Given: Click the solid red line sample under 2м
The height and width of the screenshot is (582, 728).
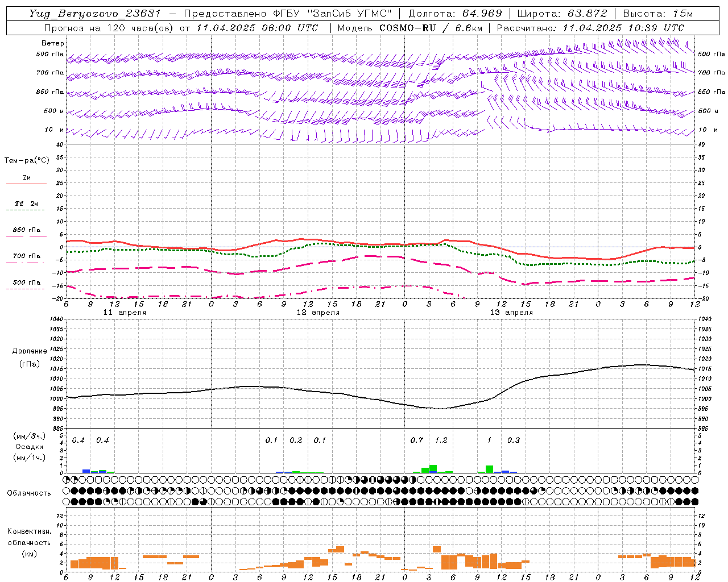Looking at the screenshot, I should pos(26,184).
